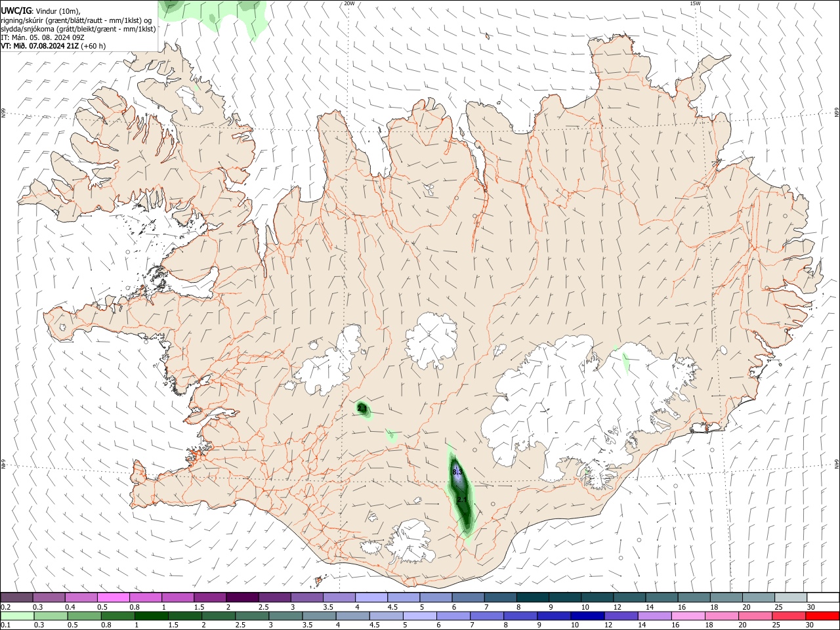Viewport: 840px width, 630px height.
Task: Select the pale grey 25 swatch in upper legend
Action: pyautogui.click(x=791, y=597)
